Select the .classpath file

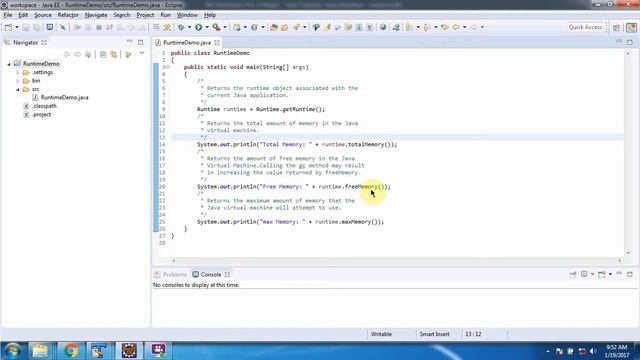(x=44, y=106)
